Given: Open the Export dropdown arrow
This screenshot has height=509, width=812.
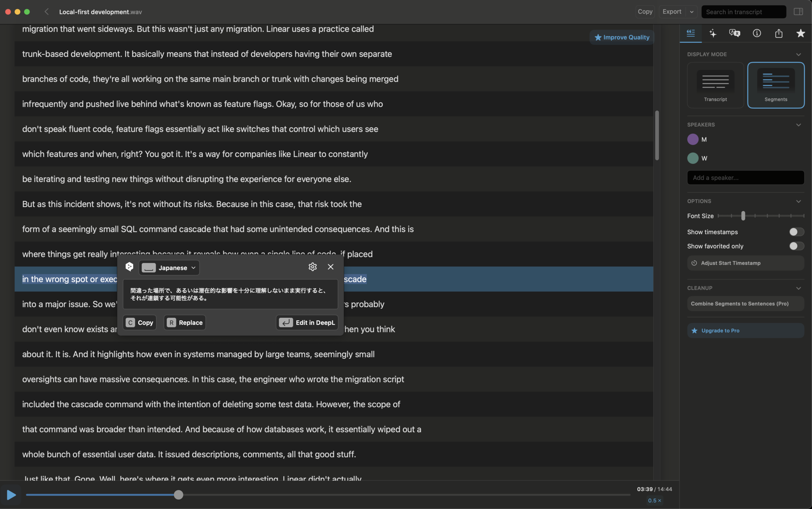Looking at the screenshot, I should pos(692,12).
